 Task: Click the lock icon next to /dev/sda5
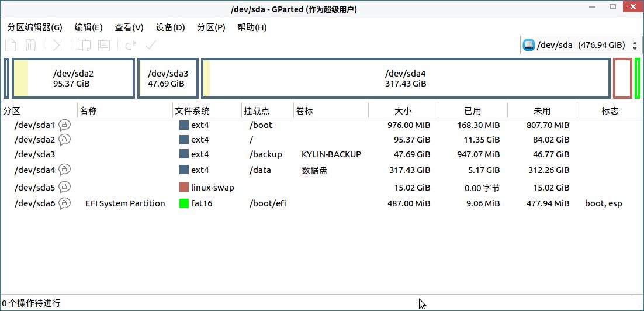[x=64, y=187]
